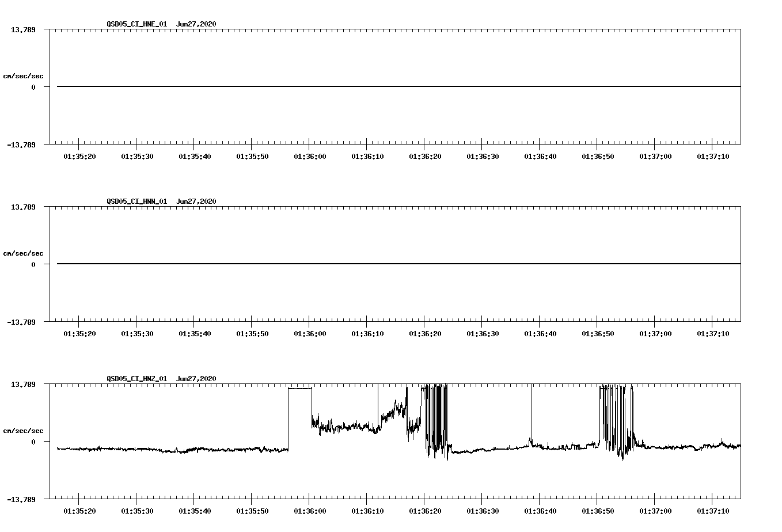This screenshot has height=532, width=782.
Task: Click the 01:36:20 time label on HNE chart
Action: tap(425, 157)
